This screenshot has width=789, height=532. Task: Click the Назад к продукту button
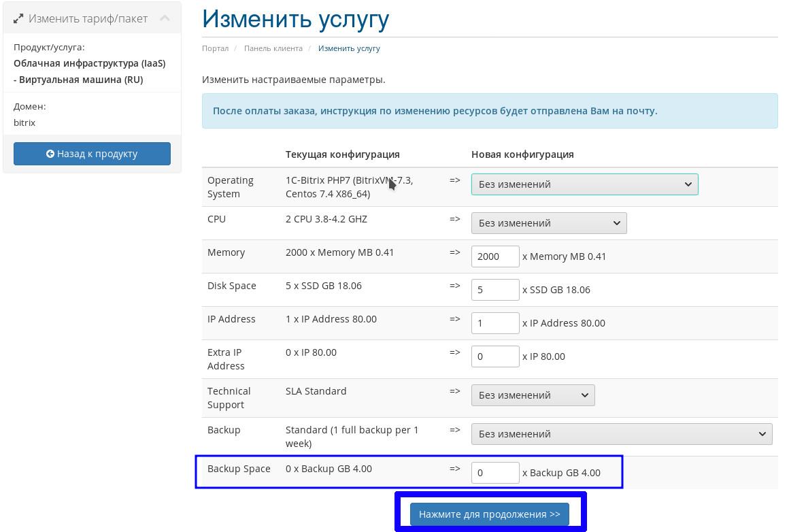92,154
